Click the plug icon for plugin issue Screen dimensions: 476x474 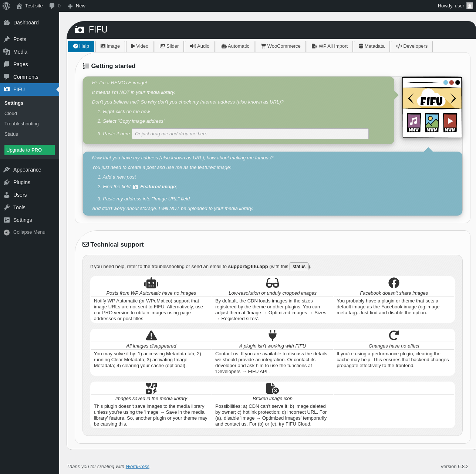tap(273, 335)
